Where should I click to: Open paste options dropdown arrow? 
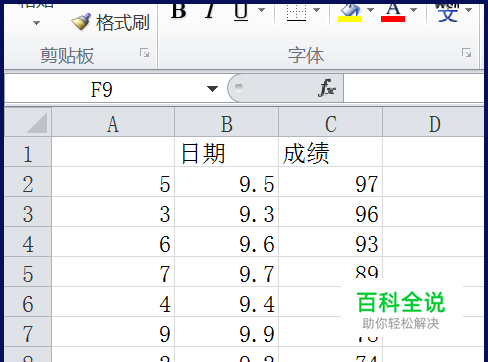pos(36,23)
